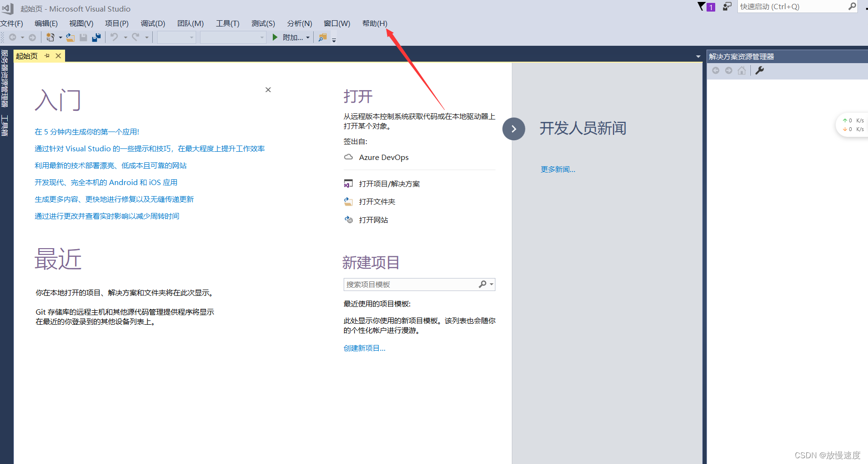Click the Undo toolbar icon
The width and height of the screenshot is (868, 464).
tap(114, 37)
